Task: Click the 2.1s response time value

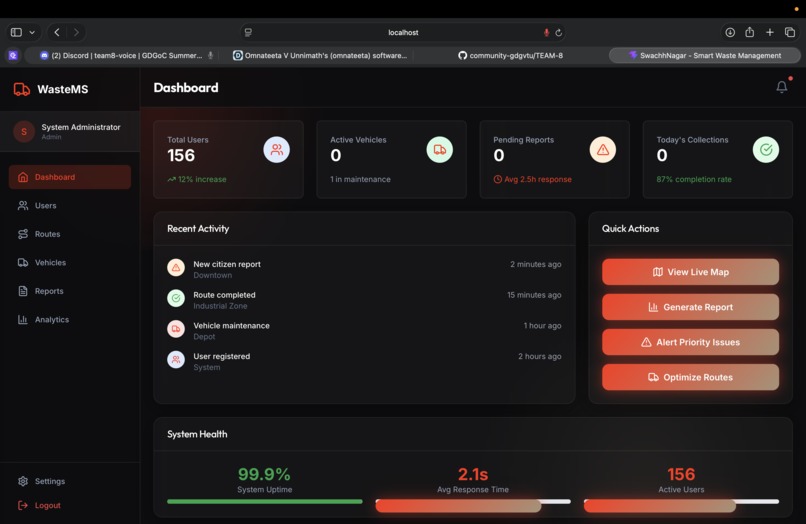Action: (x=473, y=474)
